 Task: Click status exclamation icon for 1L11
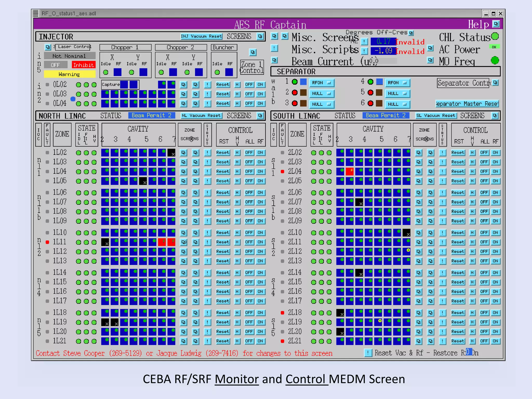(x=207, y=242)
